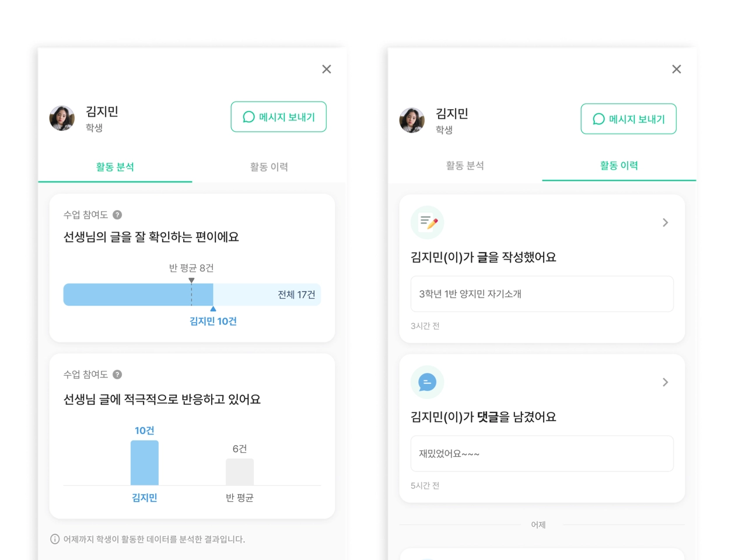Switch to 활동 분석 tab in right panel
The image size is (735, 560).
click(465, 166)
